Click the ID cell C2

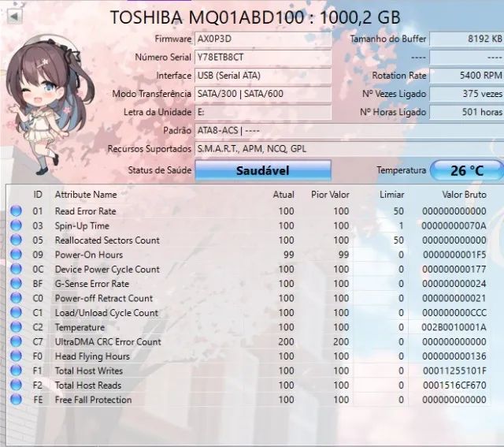(38, 327)
